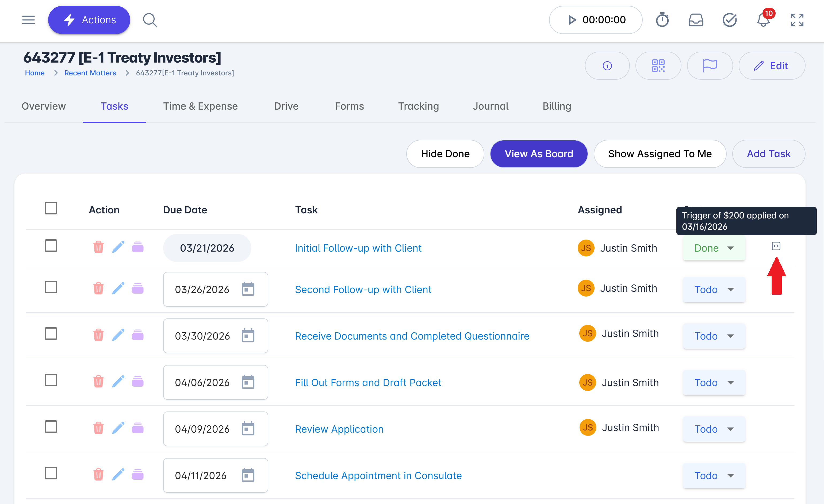Click the pencil icon for Review Application
Screen dimensions: 824x504
click(x=118, y=428)
